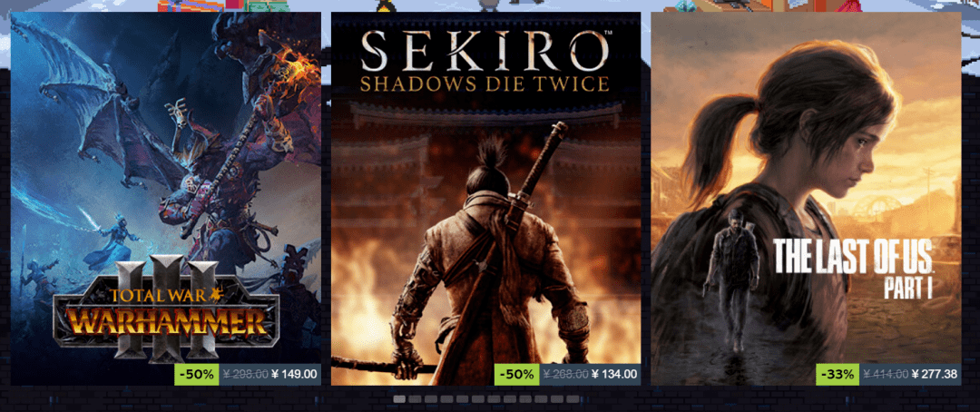This screenshot has height=412, width=980.
Task: Click the Sekiro title logo text
Action: pos(485,62)
